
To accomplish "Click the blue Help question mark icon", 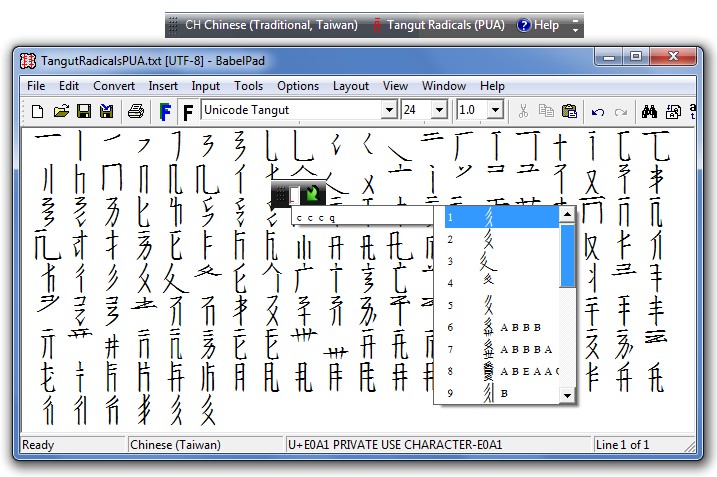I will 523,25.
